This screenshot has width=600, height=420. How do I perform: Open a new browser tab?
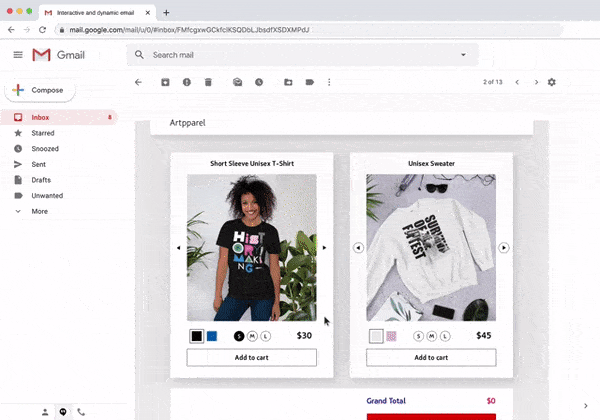[166, 13]
